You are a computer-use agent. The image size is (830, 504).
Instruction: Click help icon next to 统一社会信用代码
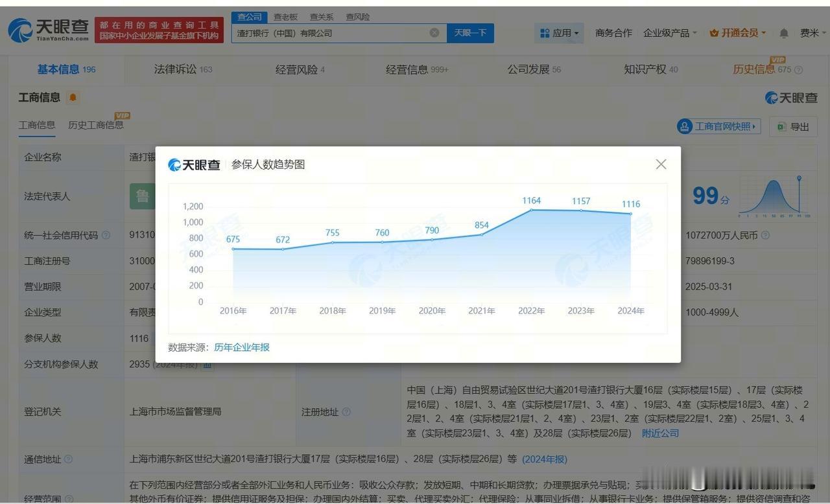click(x=106, y=235)
